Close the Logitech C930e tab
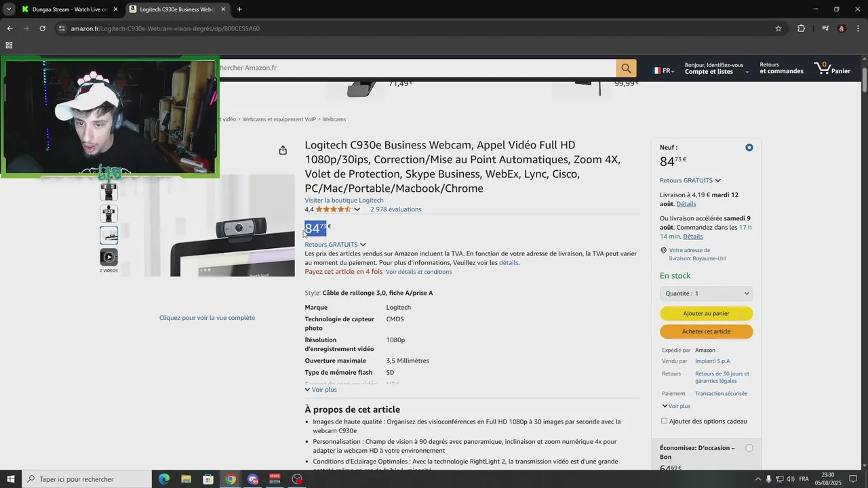868x488 pixels. pos(223,9)
